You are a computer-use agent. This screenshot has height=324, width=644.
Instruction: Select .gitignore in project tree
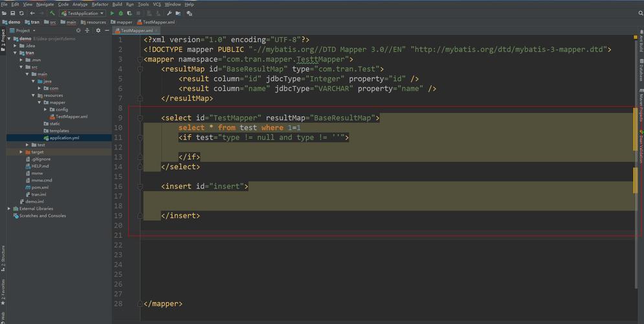[x=38, y=159]
